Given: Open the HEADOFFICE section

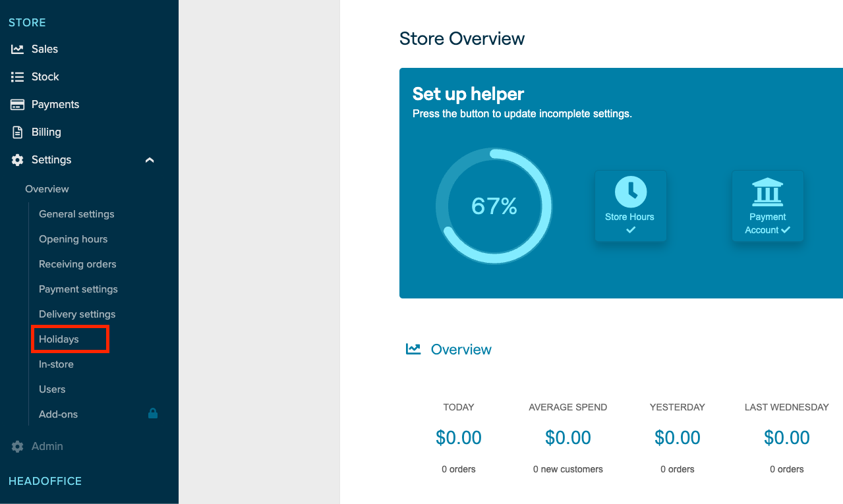Looking at the screenshot, I should click(44, 481).
